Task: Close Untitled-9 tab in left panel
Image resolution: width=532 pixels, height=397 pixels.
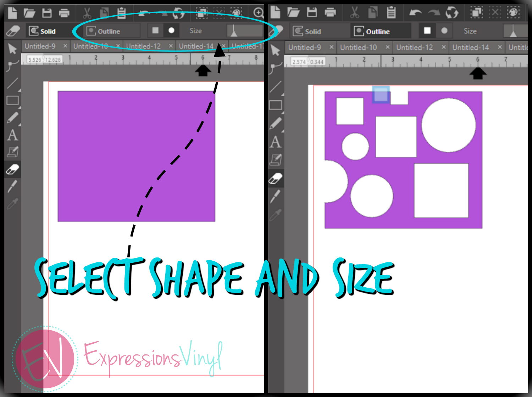Action: click(x=65, y=46)
